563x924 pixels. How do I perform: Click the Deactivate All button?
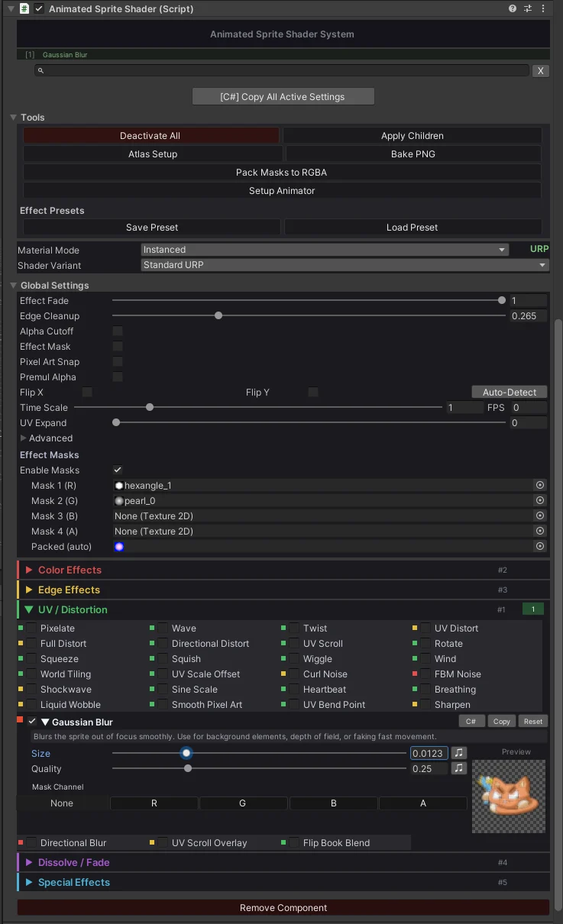(150, 135)
